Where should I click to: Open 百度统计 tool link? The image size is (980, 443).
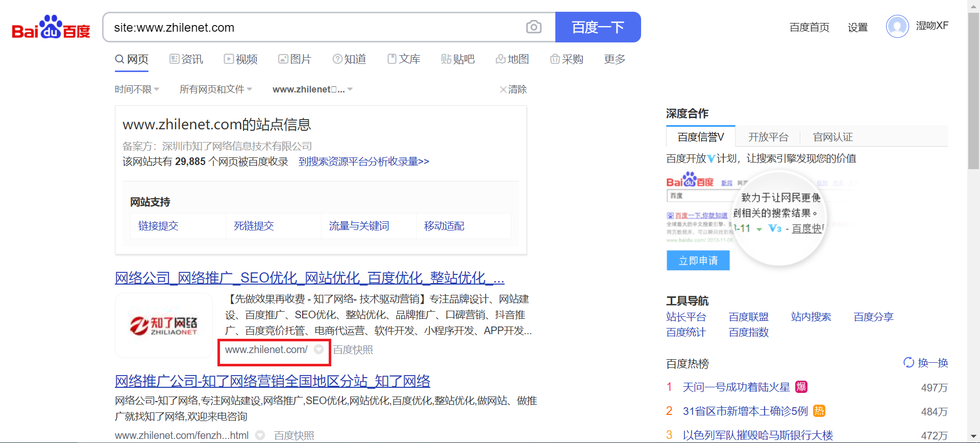coord(686,332)
